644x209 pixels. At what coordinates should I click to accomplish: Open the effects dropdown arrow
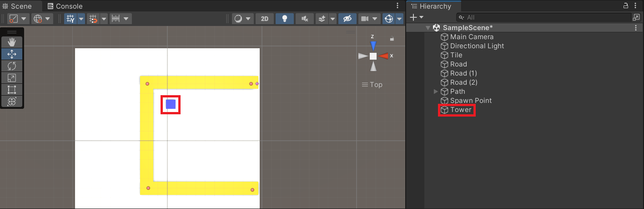332,19
